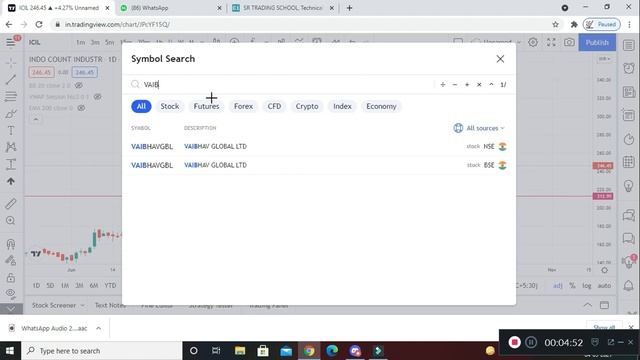Image resolution: width=640 pixels, height=360 pixels.
Task: Set chart range to YTD
Action: tap(110, 285)
